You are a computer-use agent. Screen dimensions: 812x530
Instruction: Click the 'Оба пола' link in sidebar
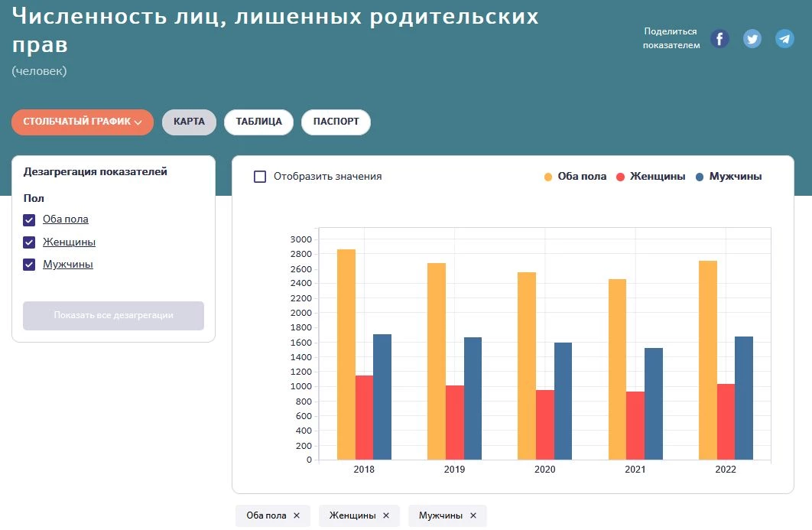(x=65, y=219)
